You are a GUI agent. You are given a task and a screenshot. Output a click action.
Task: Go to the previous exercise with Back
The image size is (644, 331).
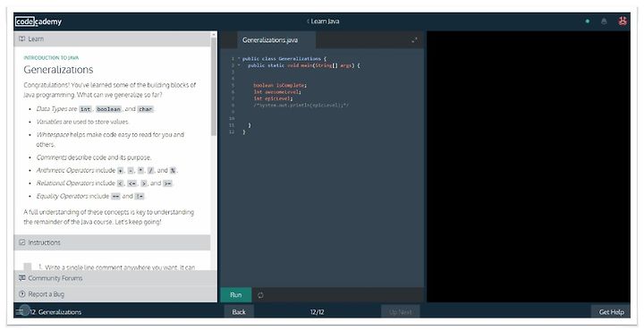click(x=239, y=311)
